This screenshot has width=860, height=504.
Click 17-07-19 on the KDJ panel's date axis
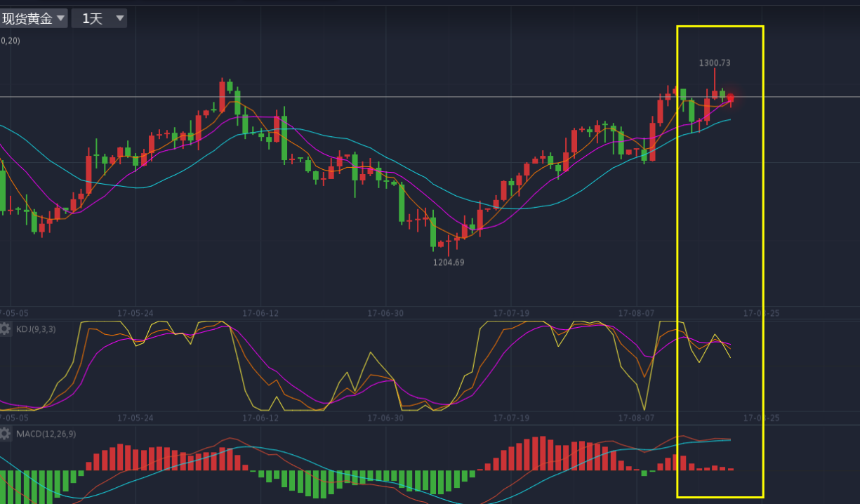coord(511,418)
